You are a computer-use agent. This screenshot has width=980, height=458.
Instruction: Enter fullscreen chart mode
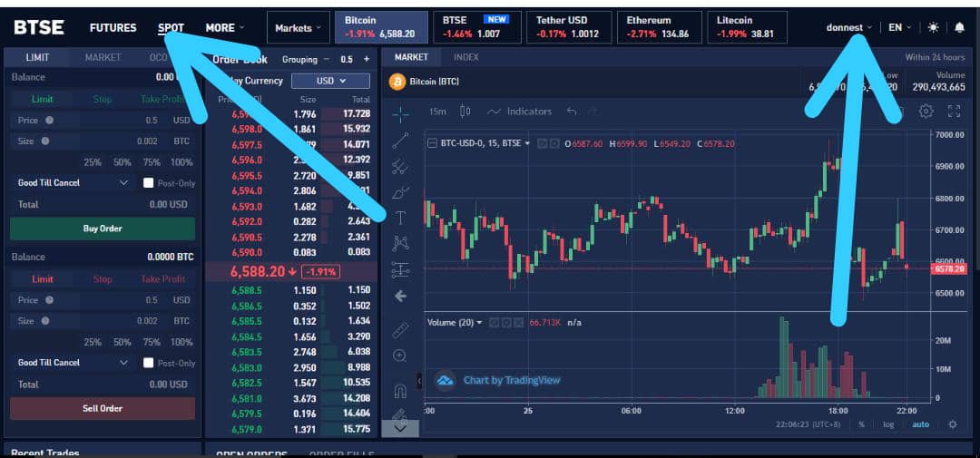[x=954, y=112]
